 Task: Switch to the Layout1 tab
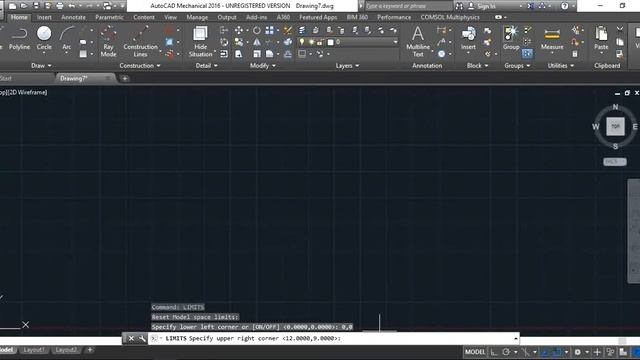click(33, 350)
